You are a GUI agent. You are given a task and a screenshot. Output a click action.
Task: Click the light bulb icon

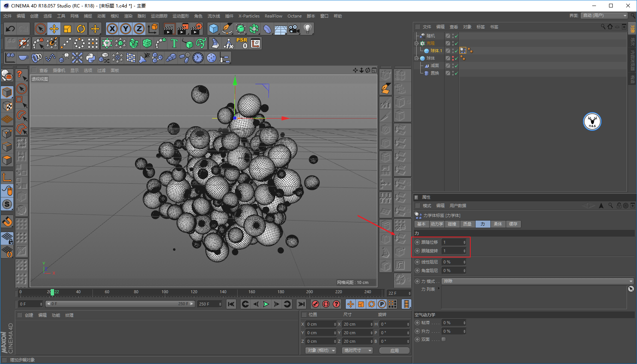(x=307, y=29)
